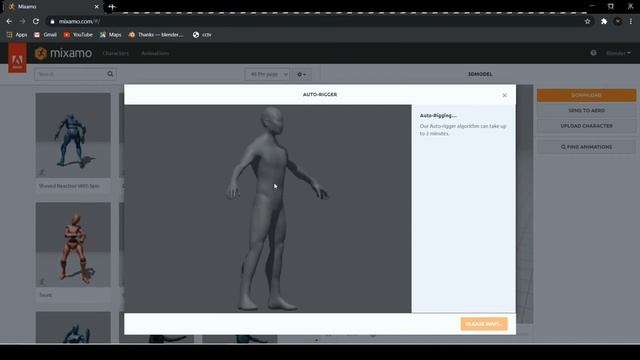Close the Auto-Rigger dialog
This screenshot has width=640, height=360.
pyautogui.click(x=504, y=95)
